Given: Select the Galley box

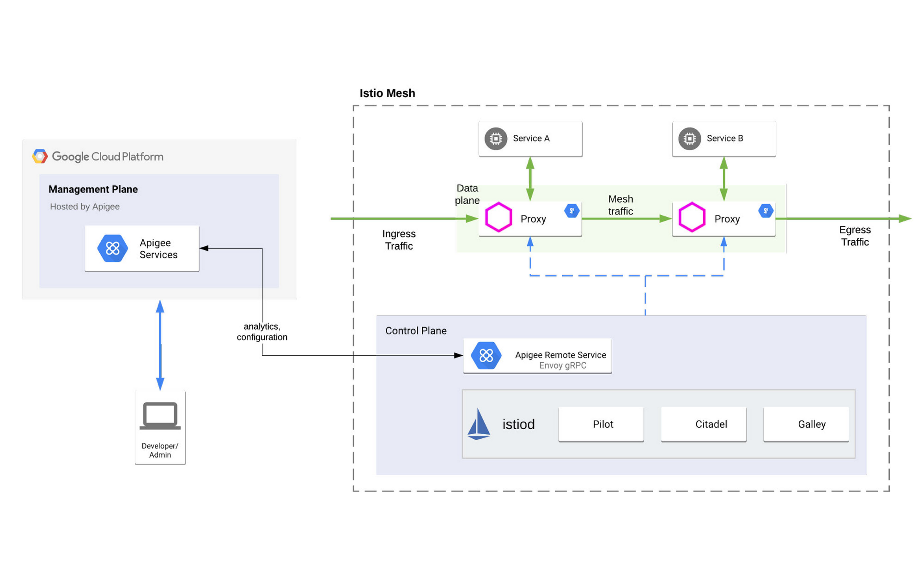Looking at the screenshot, I should click(806, 424).
